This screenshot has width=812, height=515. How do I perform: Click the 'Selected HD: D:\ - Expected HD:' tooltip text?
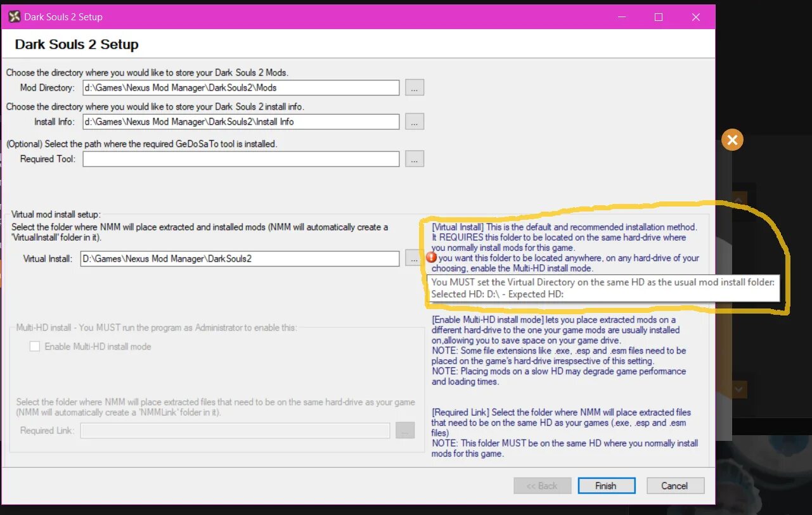(x=498, y=295)
